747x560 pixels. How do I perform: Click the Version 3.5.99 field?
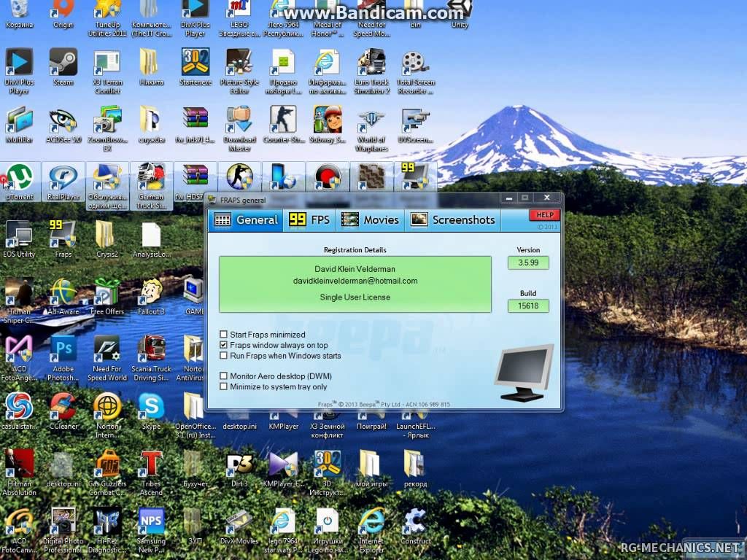pyautogui.click(x=528, y=263)
